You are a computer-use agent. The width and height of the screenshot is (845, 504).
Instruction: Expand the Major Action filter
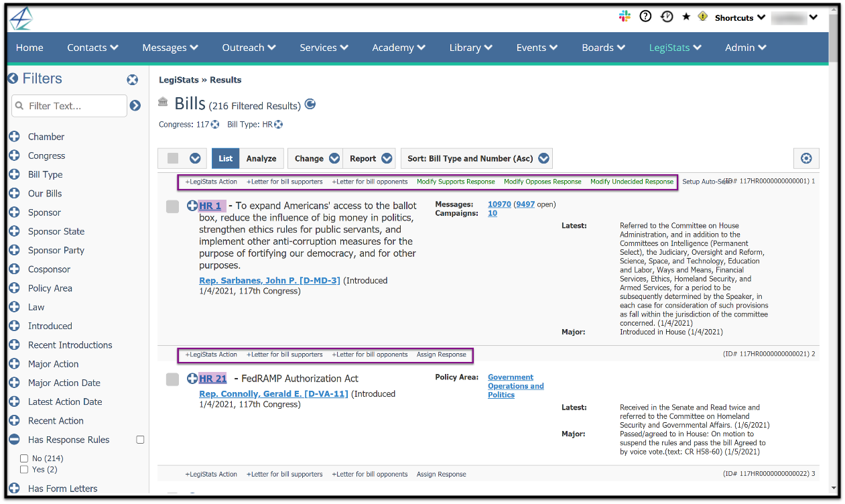tap(14, 364)
